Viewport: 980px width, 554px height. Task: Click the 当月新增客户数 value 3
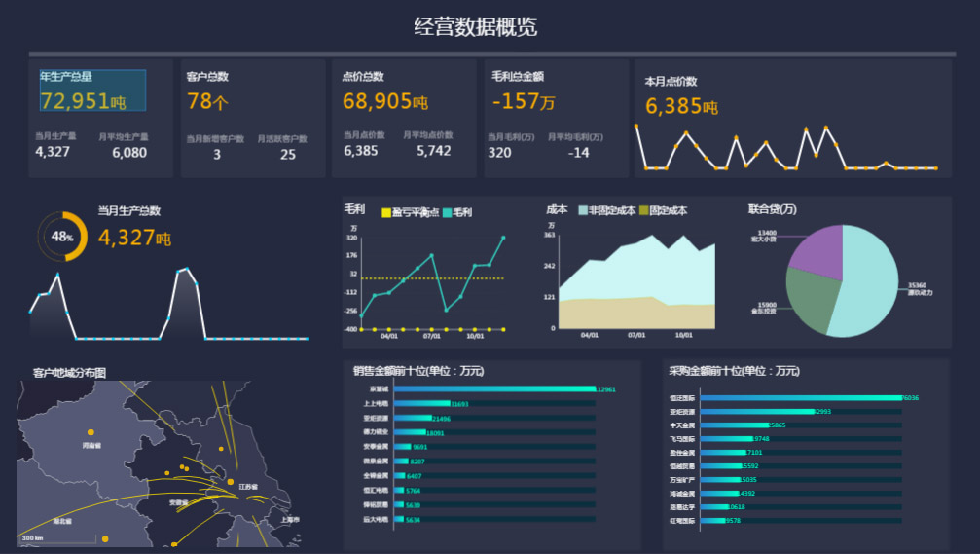(x=217, y=155)
